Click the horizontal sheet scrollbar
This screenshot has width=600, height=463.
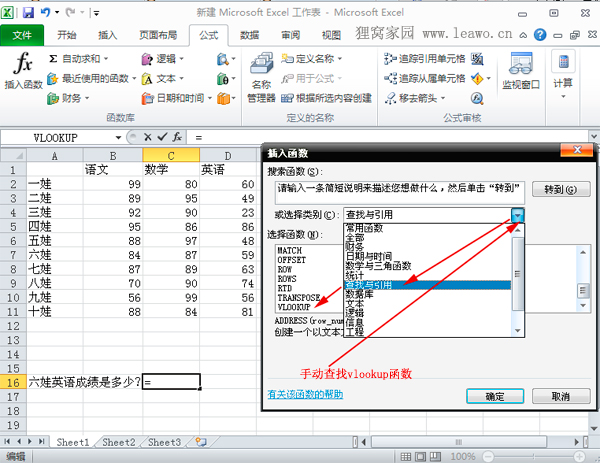[458, 442]
